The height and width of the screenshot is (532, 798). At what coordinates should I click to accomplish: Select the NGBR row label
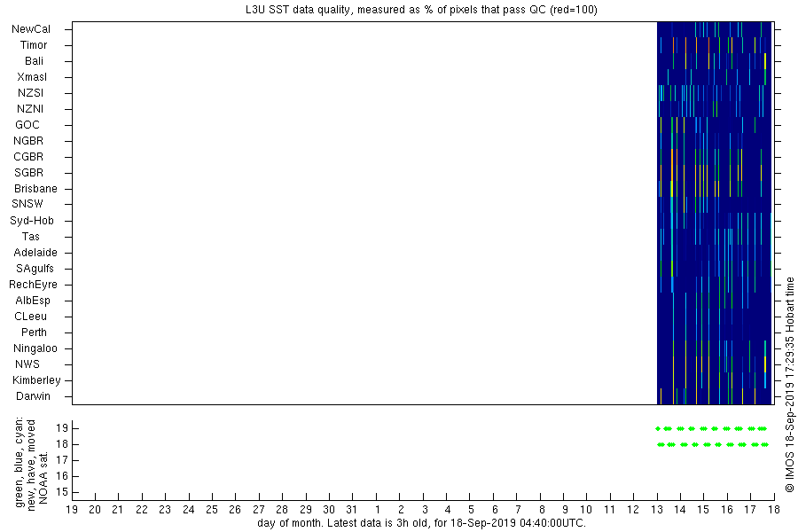click(28, 140)
